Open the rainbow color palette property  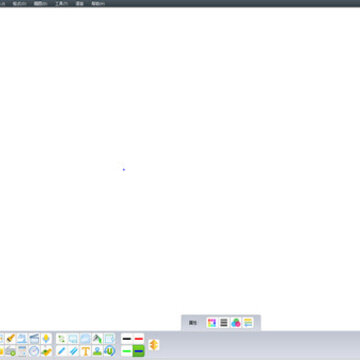(212, 323)
